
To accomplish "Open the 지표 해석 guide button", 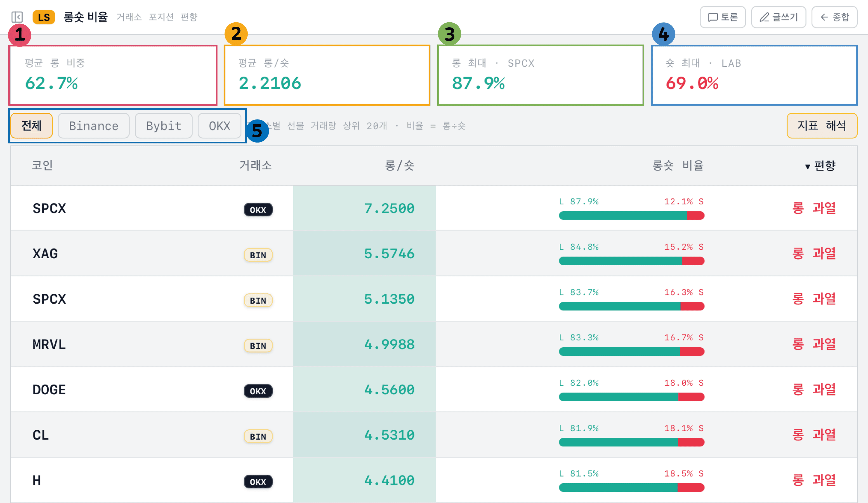I will [822, 126].
